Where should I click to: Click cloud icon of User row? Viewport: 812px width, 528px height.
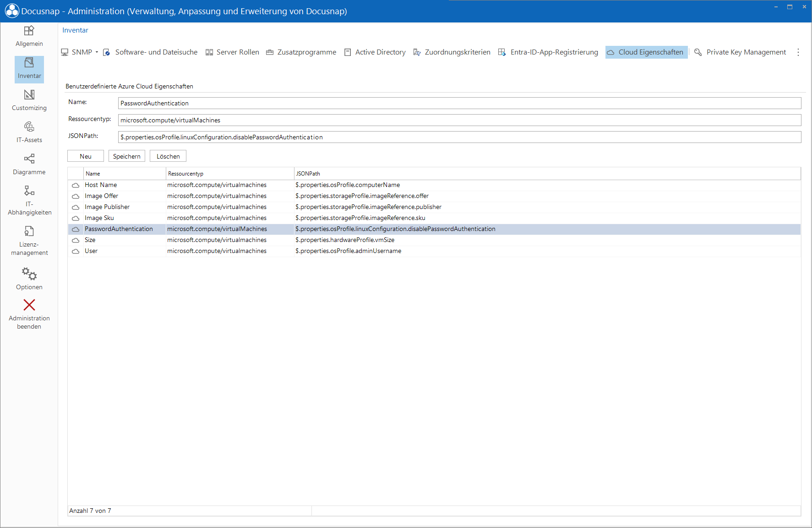pos(76,251)
